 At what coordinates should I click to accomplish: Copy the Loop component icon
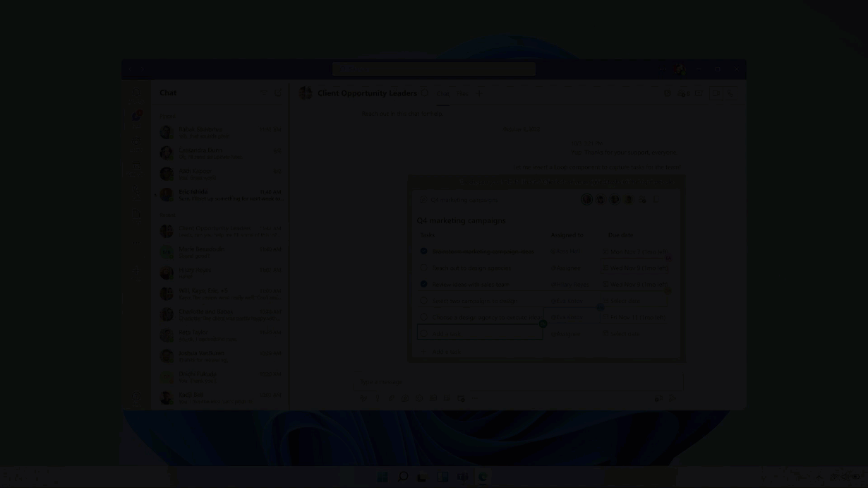(x=656, y=200)
